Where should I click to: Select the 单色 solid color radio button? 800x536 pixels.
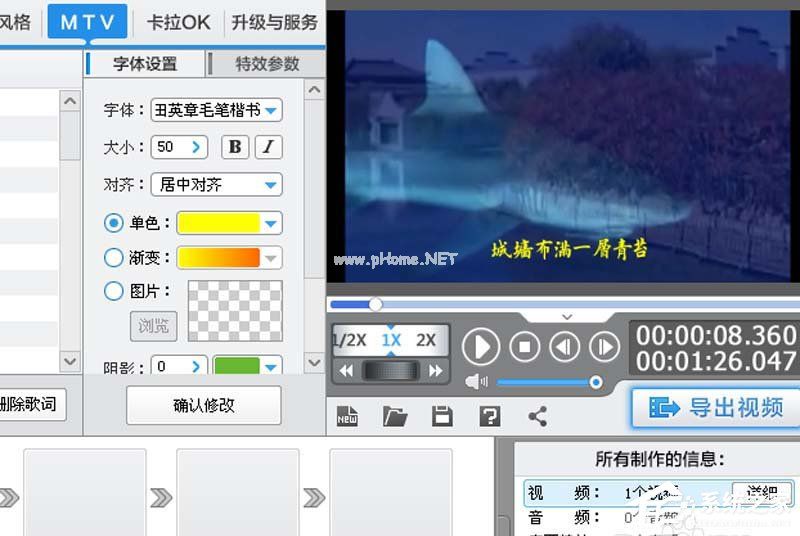(113, 223)
